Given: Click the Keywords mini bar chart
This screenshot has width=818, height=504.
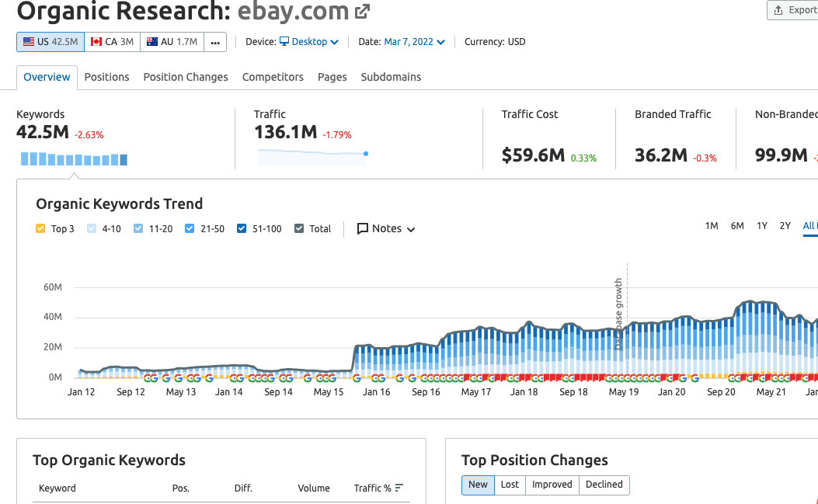Looking at the screenshot, I should 74,159.
